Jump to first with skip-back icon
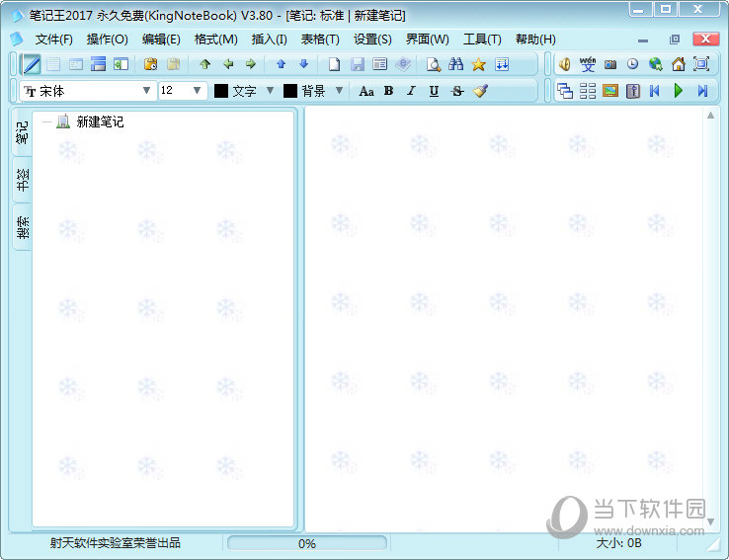The width and height of the screenshot is (729, 560). [x=655, y=91]
